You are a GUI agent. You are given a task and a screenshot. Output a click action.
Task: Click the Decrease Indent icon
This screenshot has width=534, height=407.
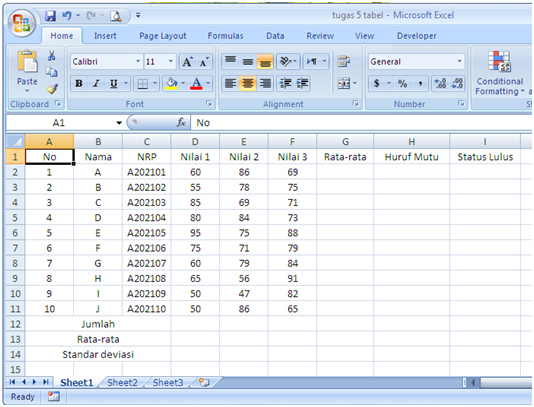[285, 83]
